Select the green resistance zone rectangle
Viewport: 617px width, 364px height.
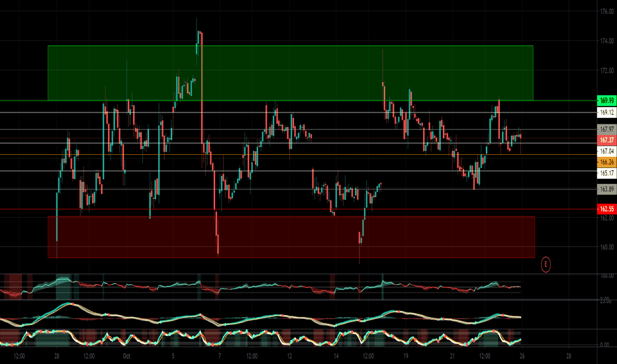pos(291,73)
